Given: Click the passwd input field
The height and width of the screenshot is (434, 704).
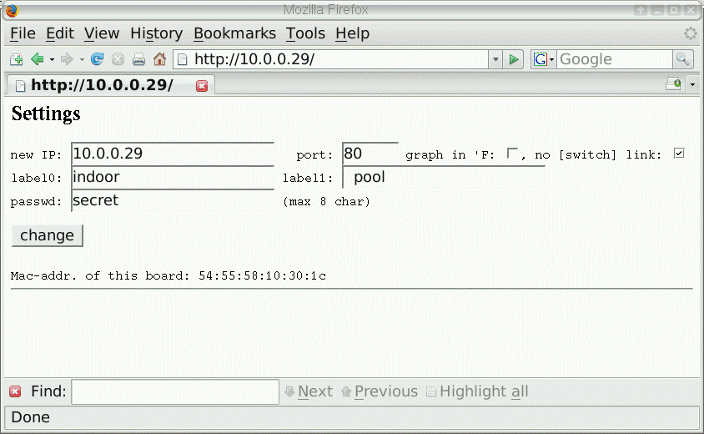Looking at the screenshot, I should click(173, 201).
